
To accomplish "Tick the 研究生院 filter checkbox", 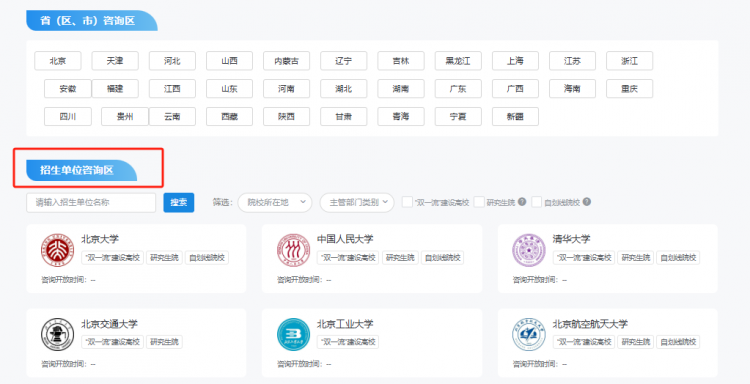I will tap(479, 202).
